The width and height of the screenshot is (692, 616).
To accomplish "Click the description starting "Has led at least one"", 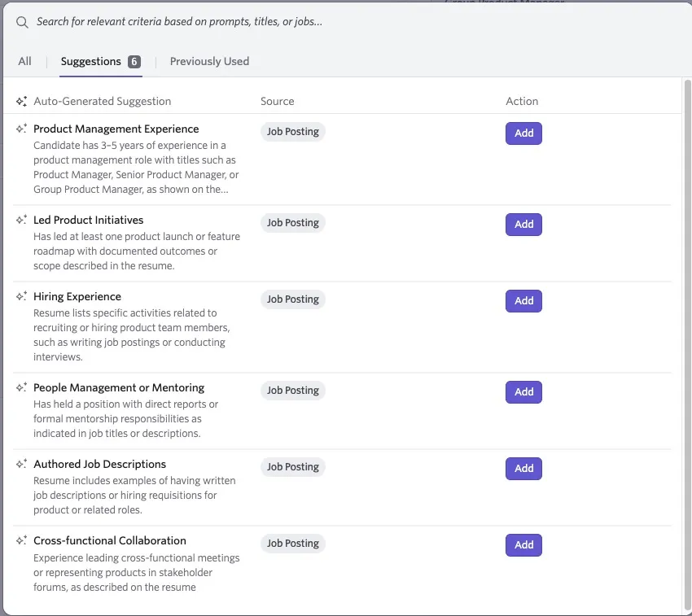I will pyautogui.click(x=137, y=251).
